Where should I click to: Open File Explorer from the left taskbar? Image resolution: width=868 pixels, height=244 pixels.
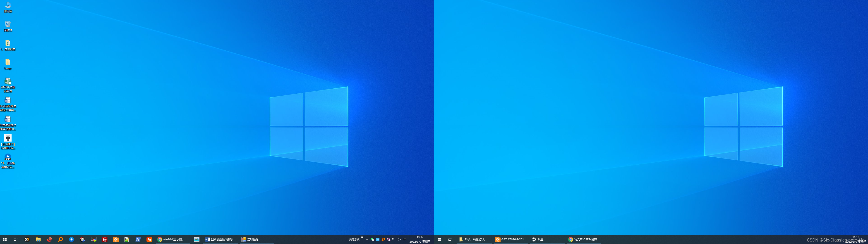click(x=38, y=239)
